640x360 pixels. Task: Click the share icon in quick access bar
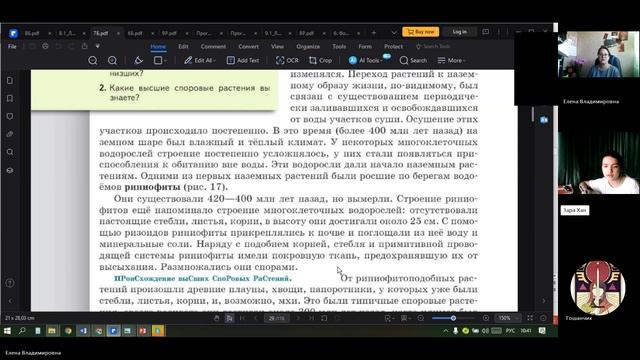84,46
